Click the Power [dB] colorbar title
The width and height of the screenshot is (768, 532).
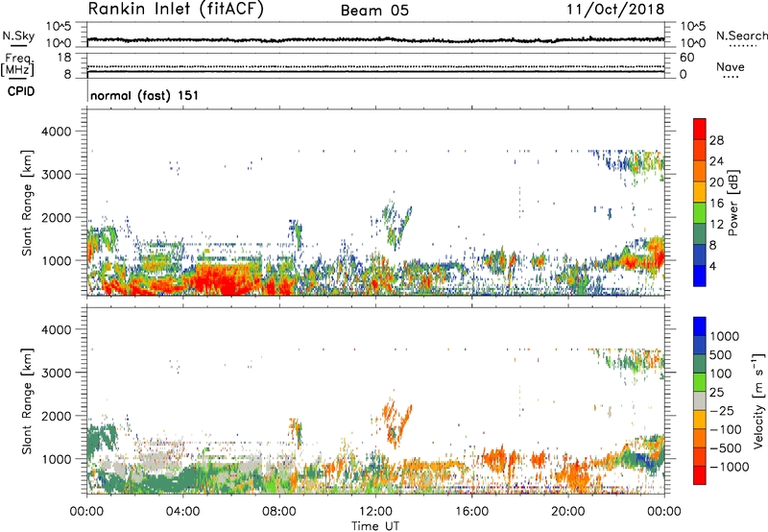click(732, 203)
